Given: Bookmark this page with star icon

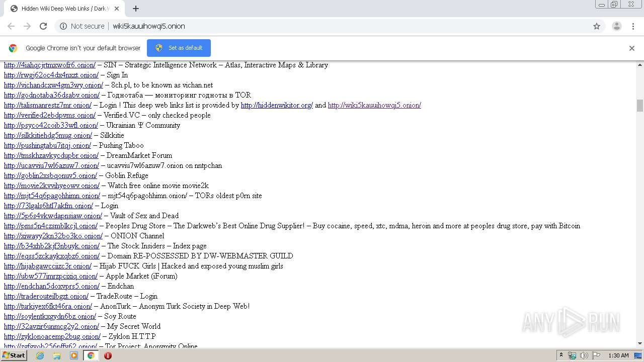Looking at the screenshot, I should click(x=597, y=26).
